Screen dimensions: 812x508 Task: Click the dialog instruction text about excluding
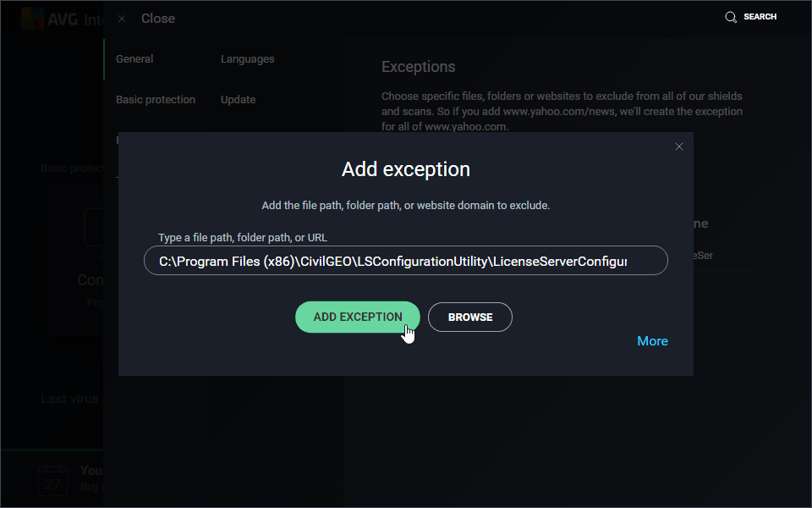pos(406,205)
